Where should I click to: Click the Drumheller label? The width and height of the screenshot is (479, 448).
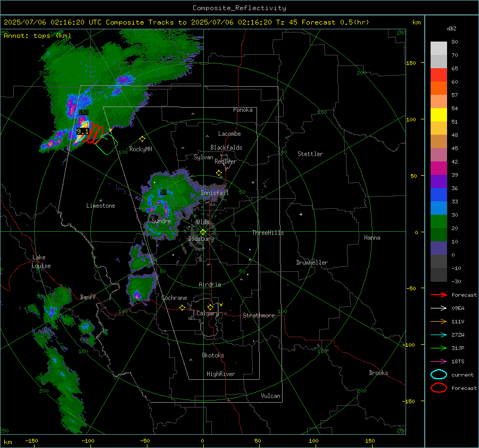(312, 263)
